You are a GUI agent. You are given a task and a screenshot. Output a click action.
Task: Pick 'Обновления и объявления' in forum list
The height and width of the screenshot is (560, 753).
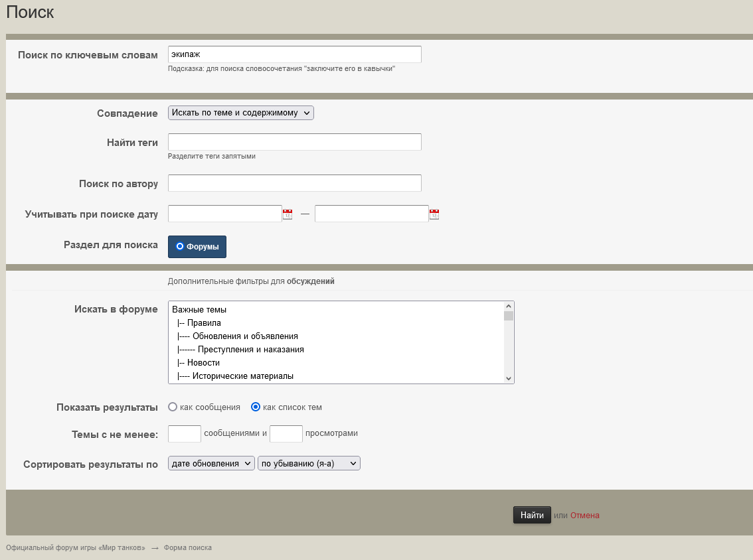coord(240,336)
